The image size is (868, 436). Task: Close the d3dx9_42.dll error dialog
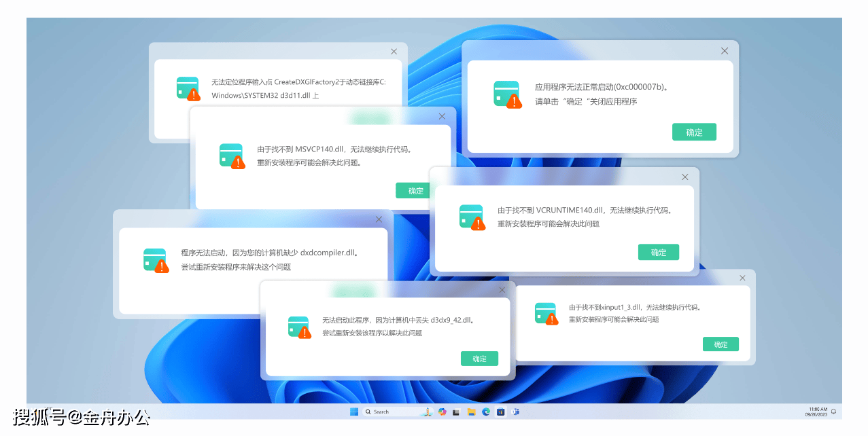(x=502, y=290)
